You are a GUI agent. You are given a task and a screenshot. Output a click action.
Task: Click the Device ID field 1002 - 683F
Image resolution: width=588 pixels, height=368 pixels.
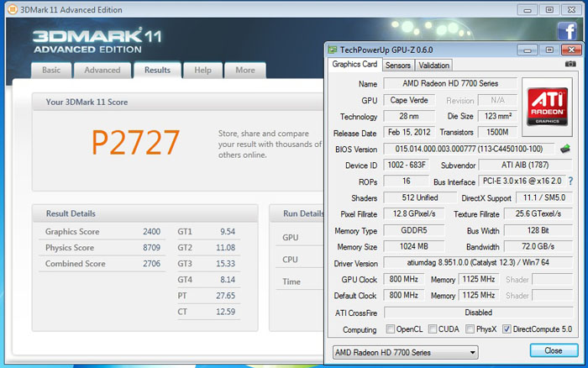(x=407, y=165)
